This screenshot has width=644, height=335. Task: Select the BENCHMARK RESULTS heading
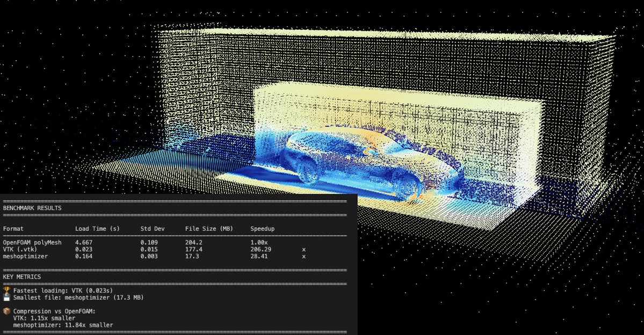coord(32,208)
